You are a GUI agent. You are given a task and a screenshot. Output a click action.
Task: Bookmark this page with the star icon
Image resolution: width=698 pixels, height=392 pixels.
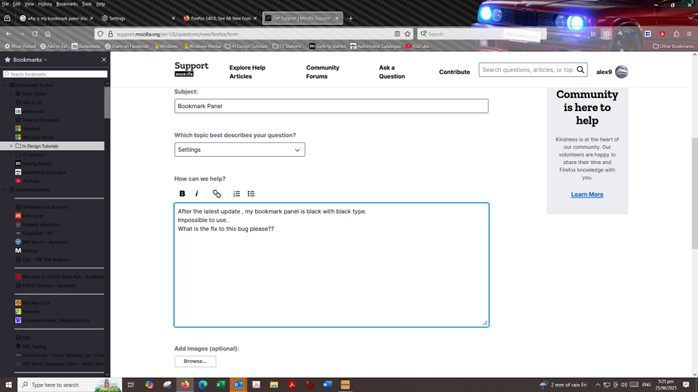click(407, 34)
